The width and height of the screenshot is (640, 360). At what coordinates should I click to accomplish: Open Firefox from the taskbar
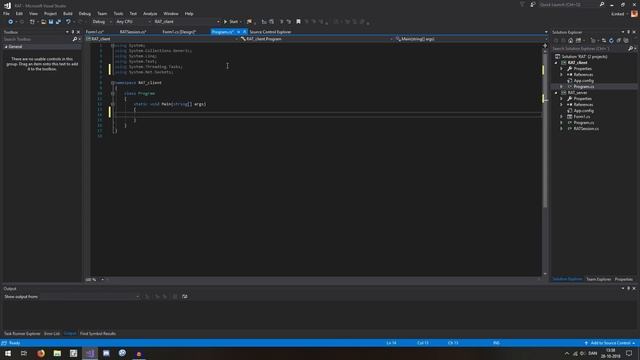[41, 353]
